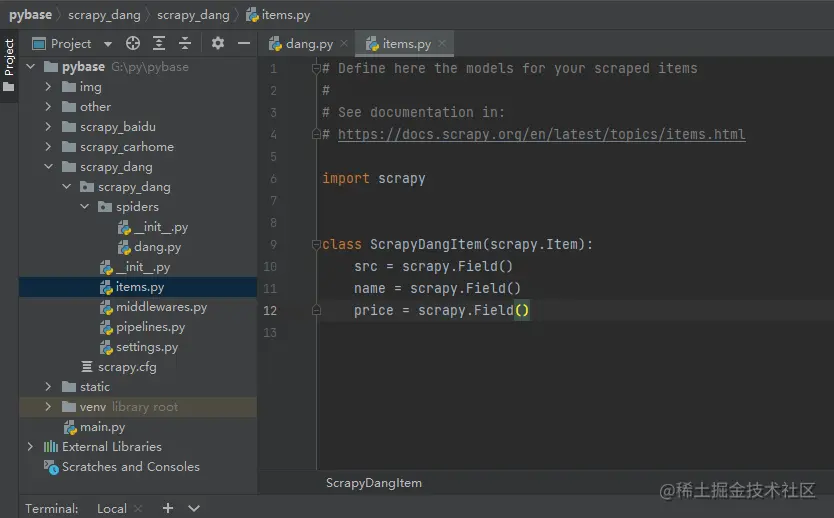Image resolution: width=834 pixels, height=518 pixels.
Task: Click the Expand All icon in Project toolbar
Action: [159, 43]
